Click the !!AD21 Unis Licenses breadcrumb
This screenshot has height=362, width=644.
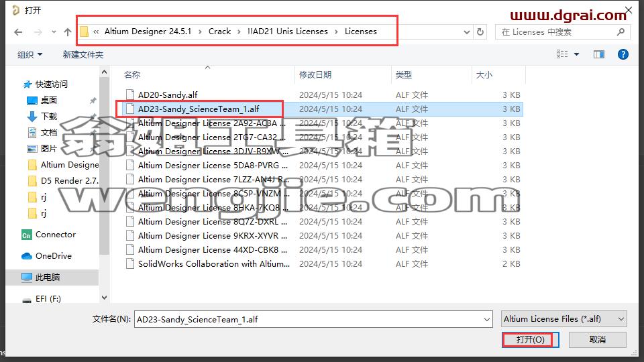coord(288,32)
